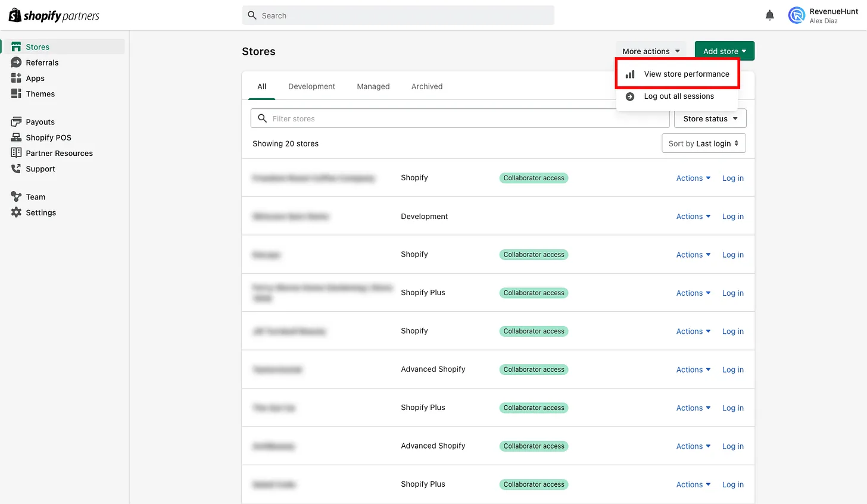867x504 pixels.
Task: Open the notifications bell
Action: click(x=770, y=15)
